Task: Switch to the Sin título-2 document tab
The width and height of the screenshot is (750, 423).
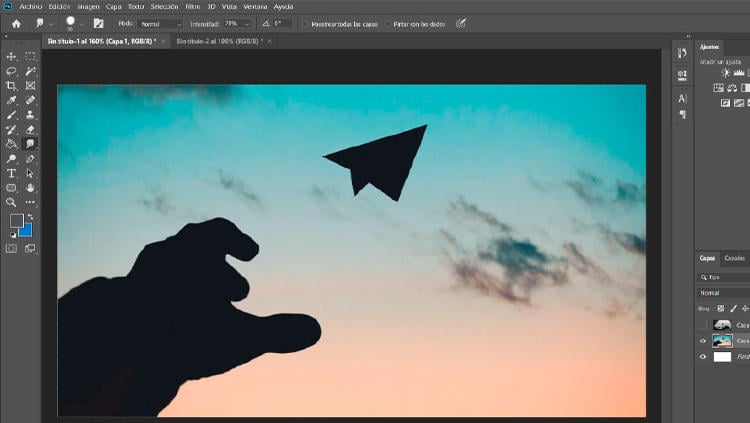Action: point(220,42)
